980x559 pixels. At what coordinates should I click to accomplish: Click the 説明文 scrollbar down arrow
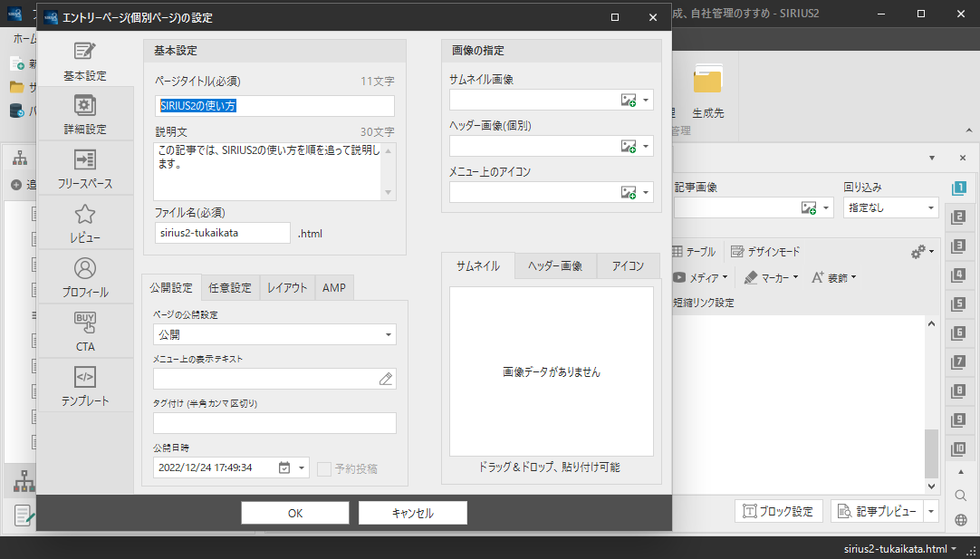[x=389, y=193]
